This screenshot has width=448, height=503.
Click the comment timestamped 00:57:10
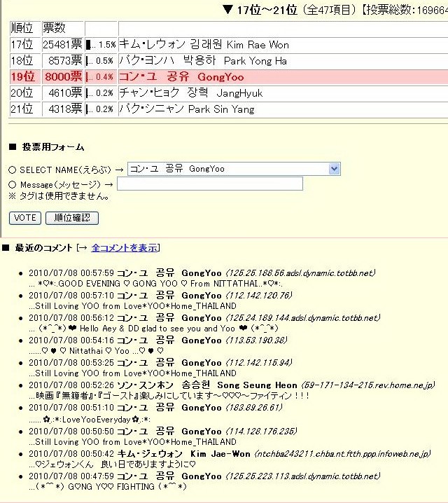pyautogui.click(x=160, y=296)
